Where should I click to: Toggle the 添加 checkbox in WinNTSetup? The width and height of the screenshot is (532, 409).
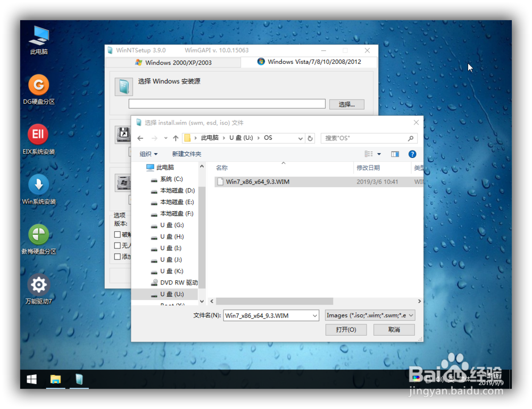pos(118,256)
